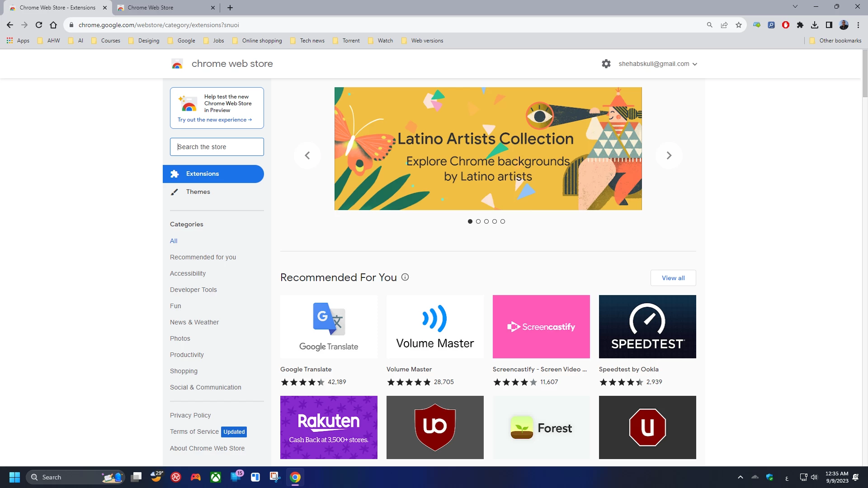Focus the Search the store field

pyautogui.click(x=217, y=147)
